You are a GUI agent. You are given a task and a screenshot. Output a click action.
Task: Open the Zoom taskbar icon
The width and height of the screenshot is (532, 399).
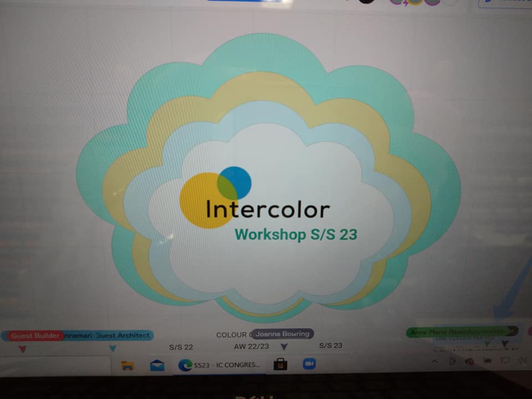[309, 364]
